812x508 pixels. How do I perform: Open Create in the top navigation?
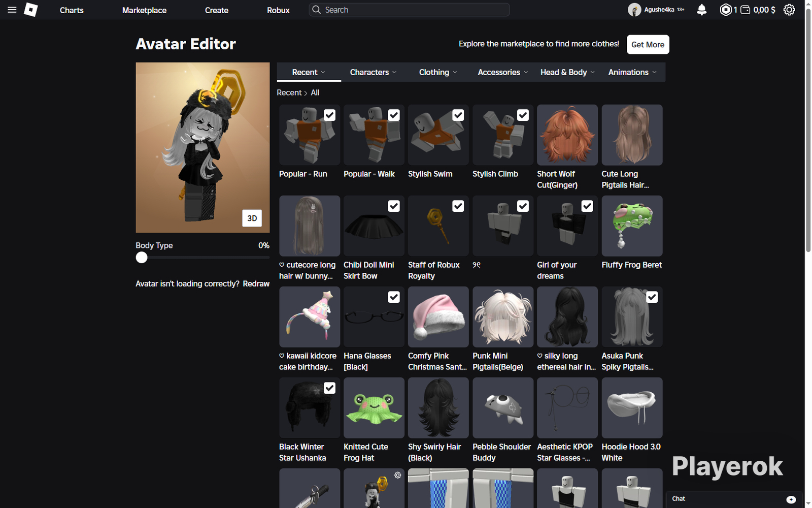coord(217,10)
